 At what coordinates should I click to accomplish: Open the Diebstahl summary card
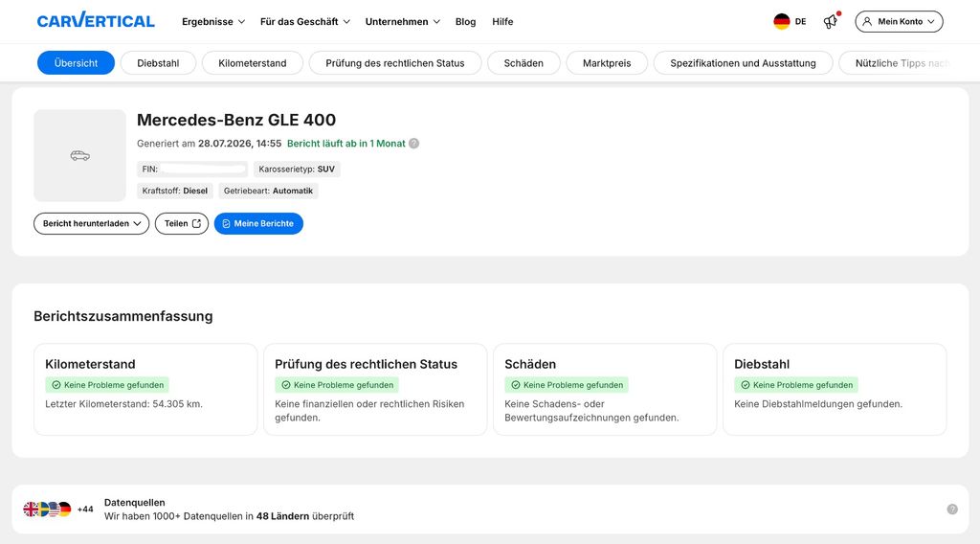click(835, 389)
